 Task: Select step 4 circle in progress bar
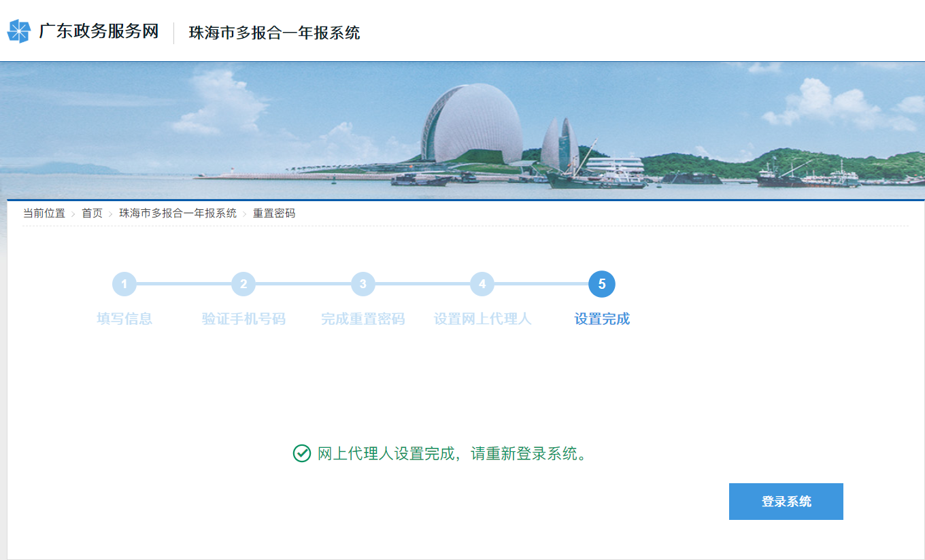point(482,284)
